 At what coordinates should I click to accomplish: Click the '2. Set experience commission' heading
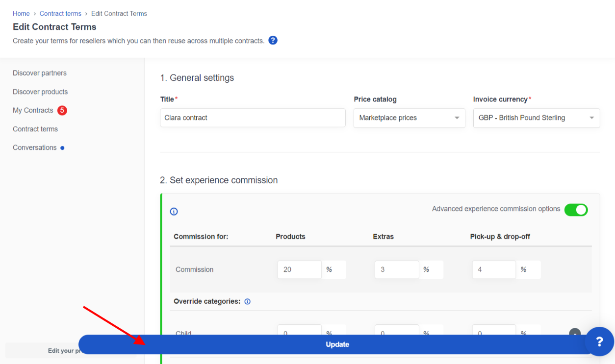tap(219, 180)
